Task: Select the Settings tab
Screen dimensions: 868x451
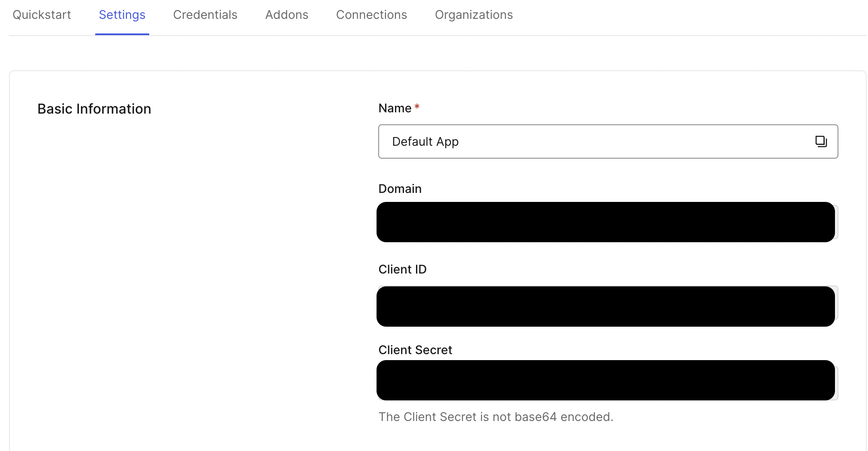Action: tap(122, 15)
